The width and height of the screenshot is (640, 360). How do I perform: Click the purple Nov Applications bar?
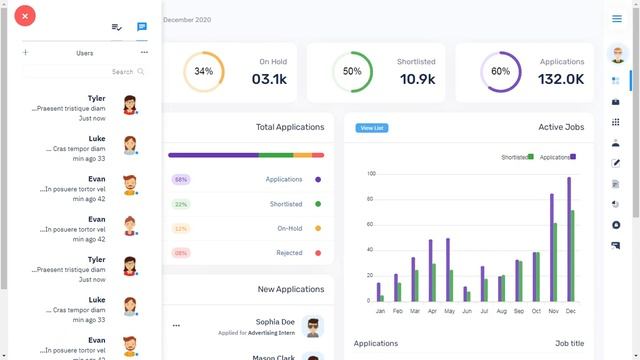552,248
